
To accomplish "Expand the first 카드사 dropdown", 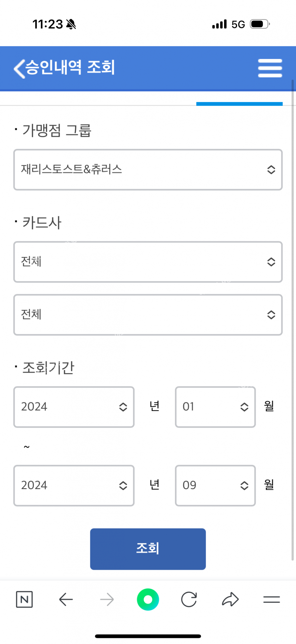I will pos(148,262).
